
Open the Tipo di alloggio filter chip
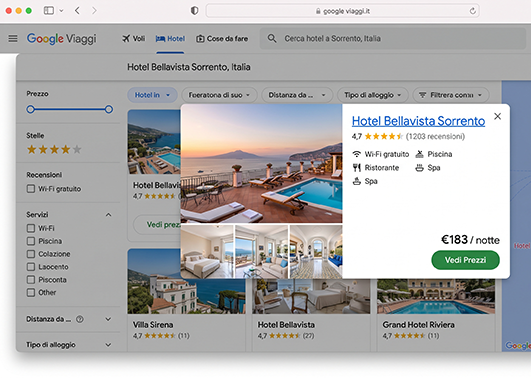pos(373,95)
